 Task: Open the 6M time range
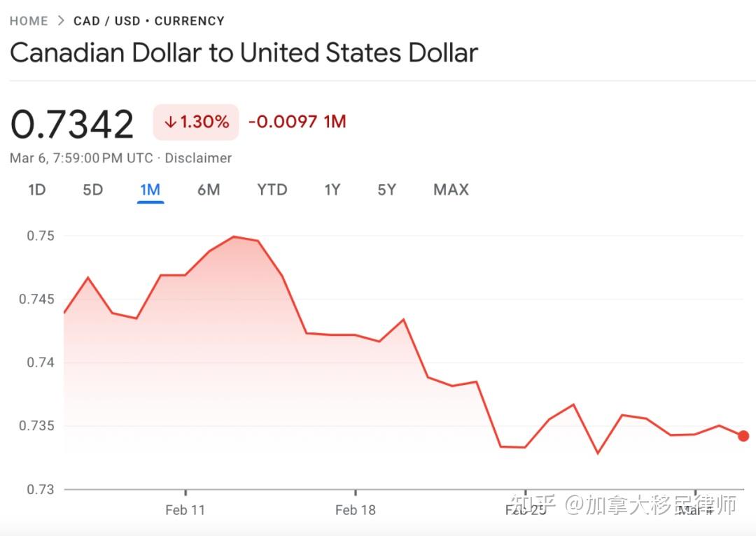click(x=209, y=189)
